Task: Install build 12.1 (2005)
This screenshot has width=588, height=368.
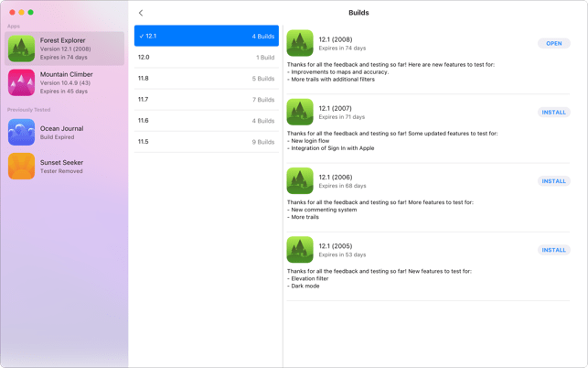Action: [x=554, y=250]
